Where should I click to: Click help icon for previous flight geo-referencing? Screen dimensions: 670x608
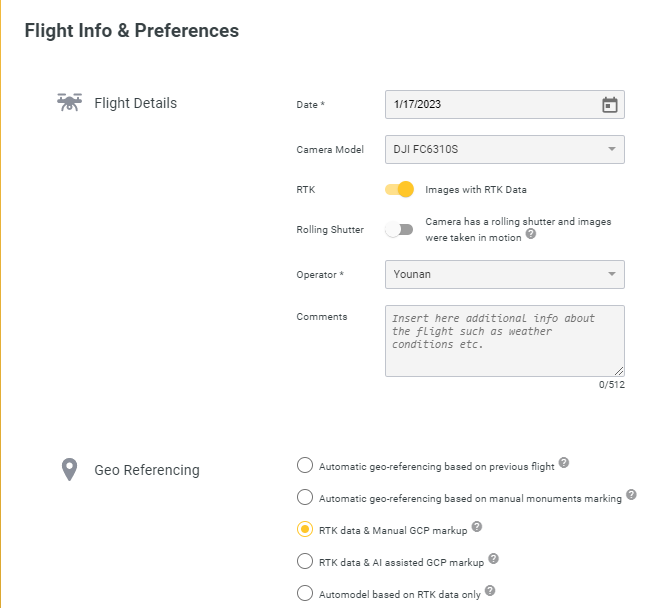click(x=564, y=462)
